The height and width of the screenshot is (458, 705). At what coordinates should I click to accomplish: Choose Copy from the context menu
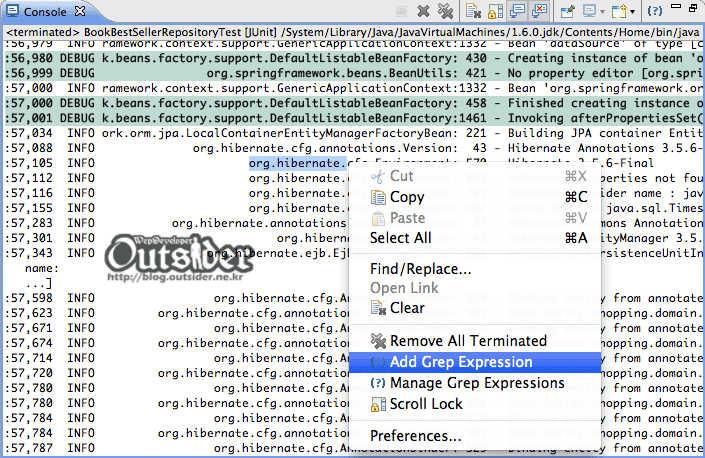(407, 197)
